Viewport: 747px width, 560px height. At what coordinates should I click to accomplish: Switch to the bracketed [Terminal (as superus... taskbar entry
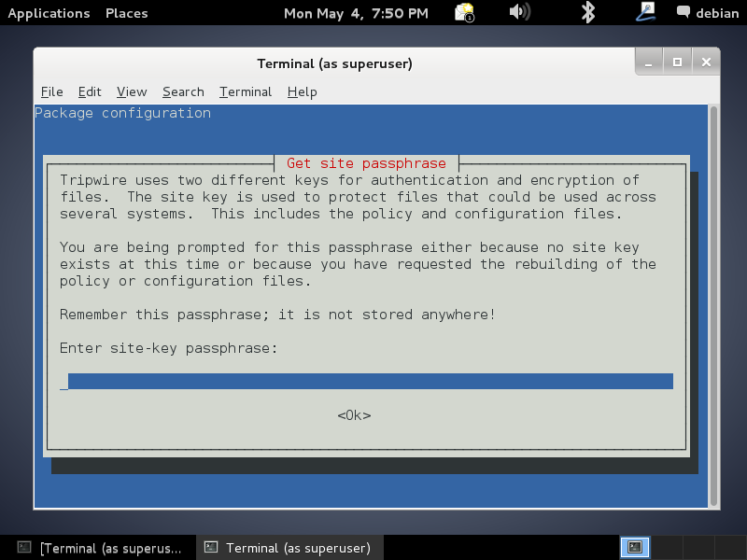(x=98, y=548)
